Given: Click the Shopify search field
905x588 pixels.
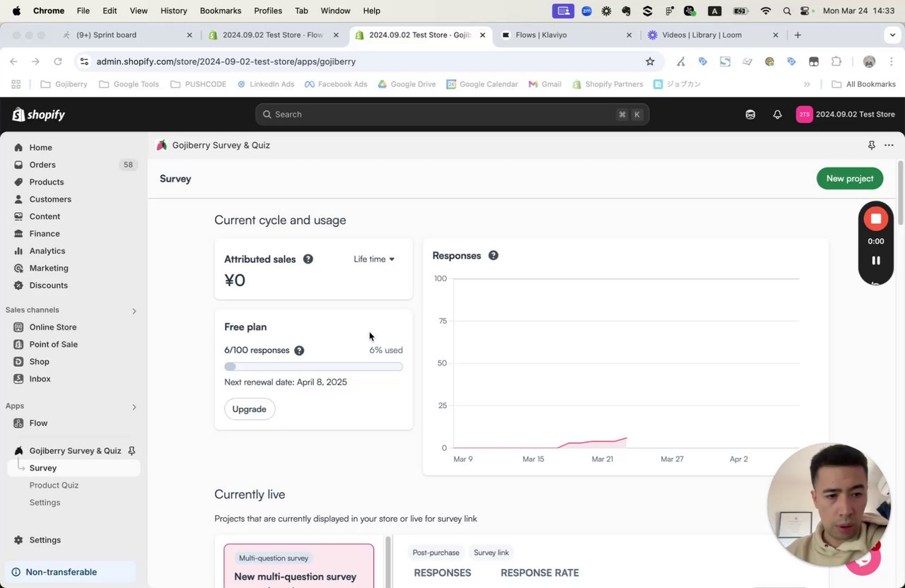Looking at the screenshot, I should [x=452, y=114].
